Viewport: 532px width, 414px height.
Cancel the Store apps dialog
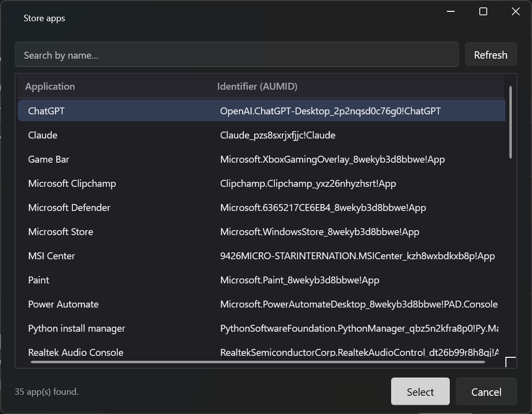point(486,392)
